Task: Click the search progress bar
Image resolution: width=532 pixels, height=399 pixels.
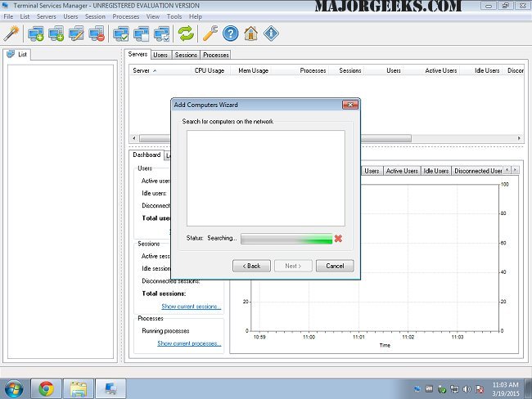Action: click(286, 239)
